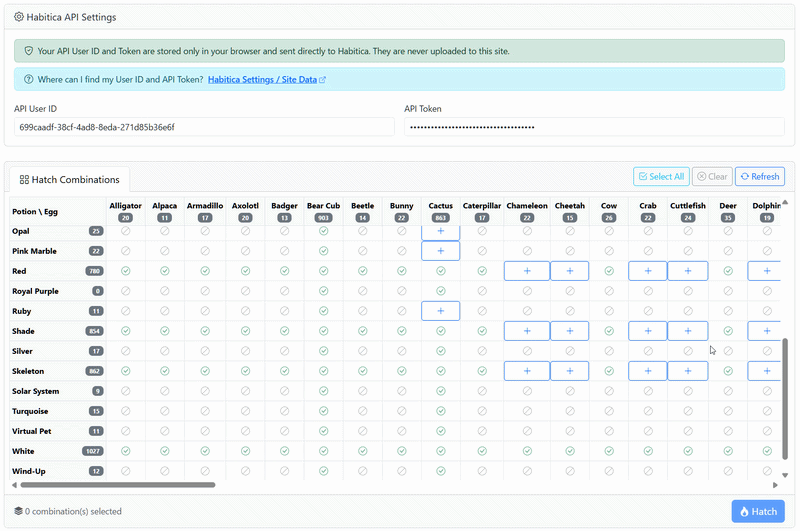Click the Cactus column header
Viewport: 800px width, 531px height.
pyautogui.click(x=441, y=211)
